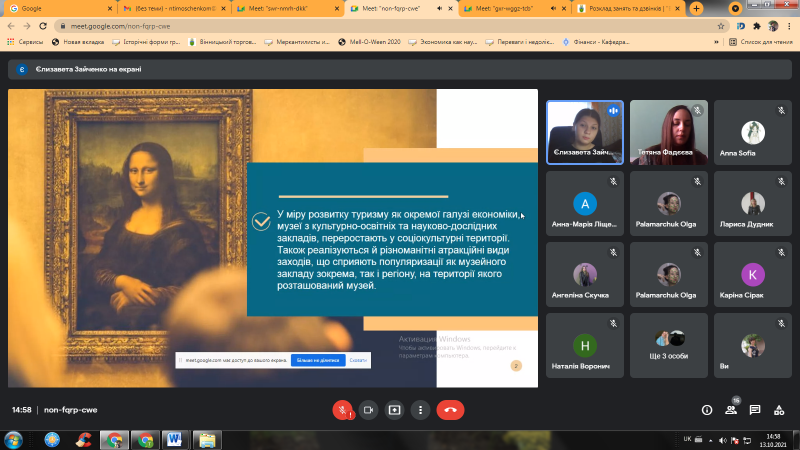Open File Explorer from the taskbar

coord(207,440)
